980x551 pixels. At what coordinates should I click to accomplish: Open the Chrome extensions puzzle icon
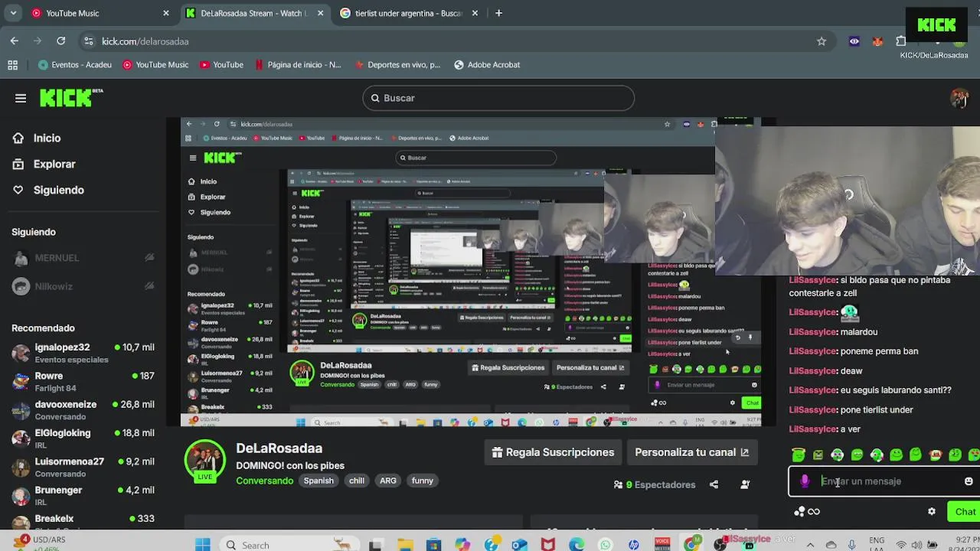pyautogui.click(x=901, y=41)
